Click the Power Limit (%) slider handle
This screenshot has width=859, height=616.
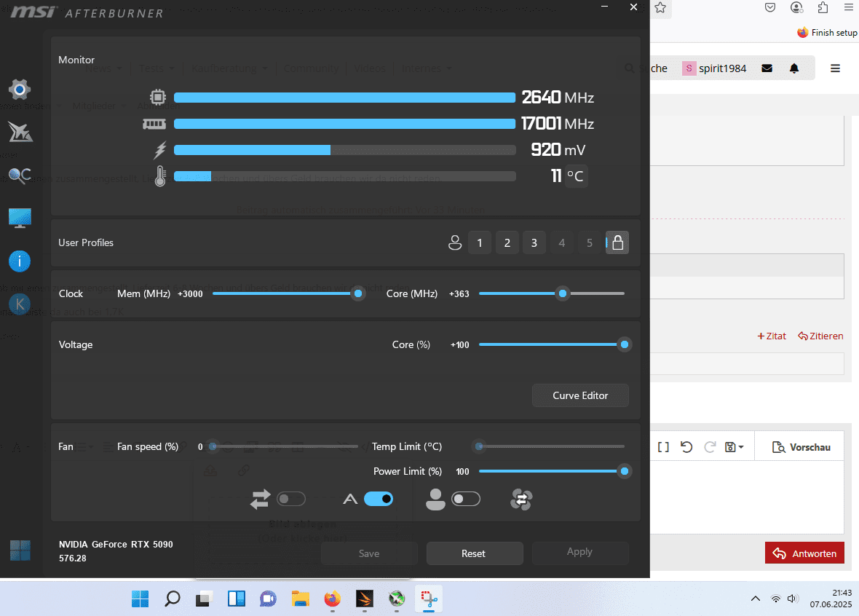[624, 471]
